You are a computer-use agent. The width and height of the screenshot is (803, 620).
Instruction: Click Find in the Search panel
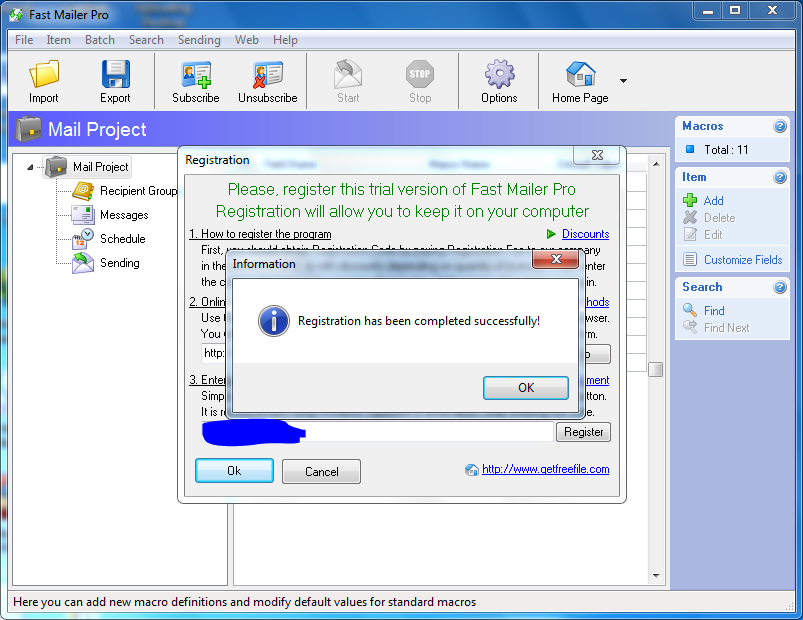point(714,311)
